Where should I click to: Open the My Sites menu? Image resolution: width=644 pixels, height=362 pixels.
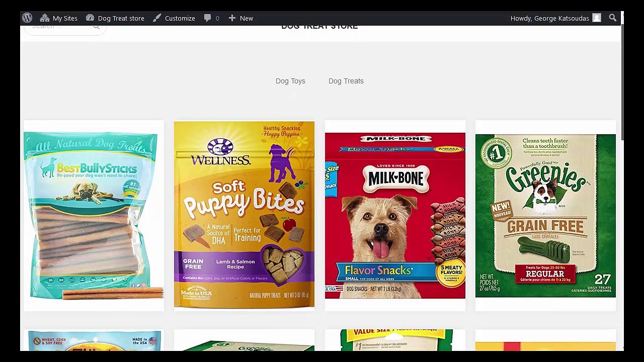(x=59, y=18)
